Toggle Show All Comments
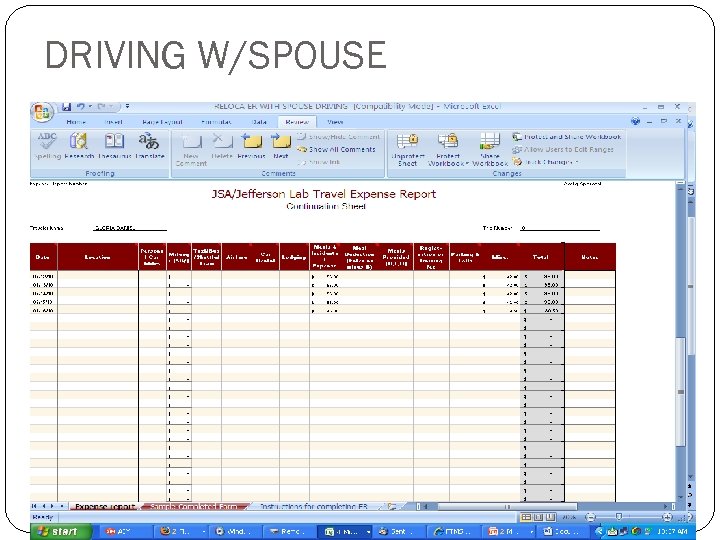Screen dimensions: 720x540 click(x=336, y=149)
